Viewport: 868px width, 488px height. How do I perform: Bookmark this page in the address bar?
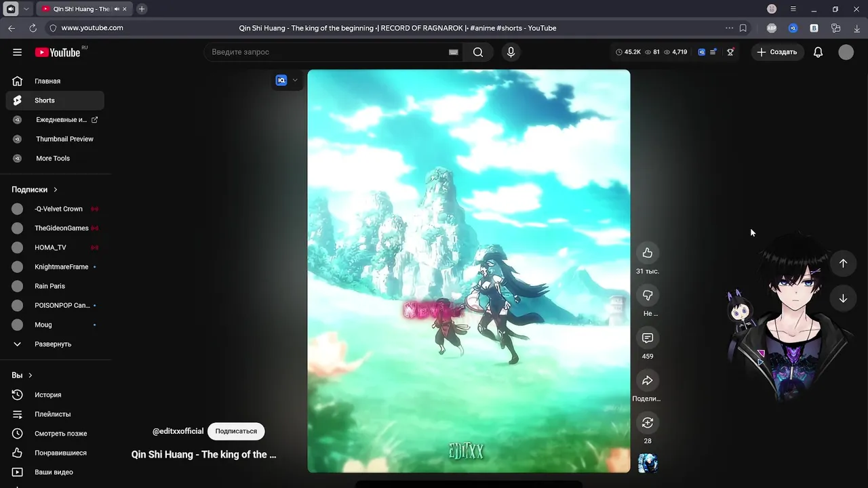click(743, 28)
